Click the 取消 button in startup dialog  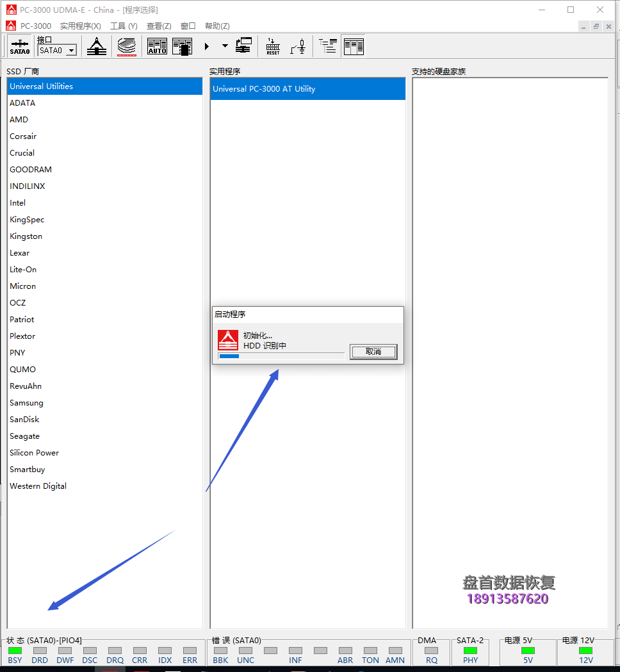(x=373, y=352)
